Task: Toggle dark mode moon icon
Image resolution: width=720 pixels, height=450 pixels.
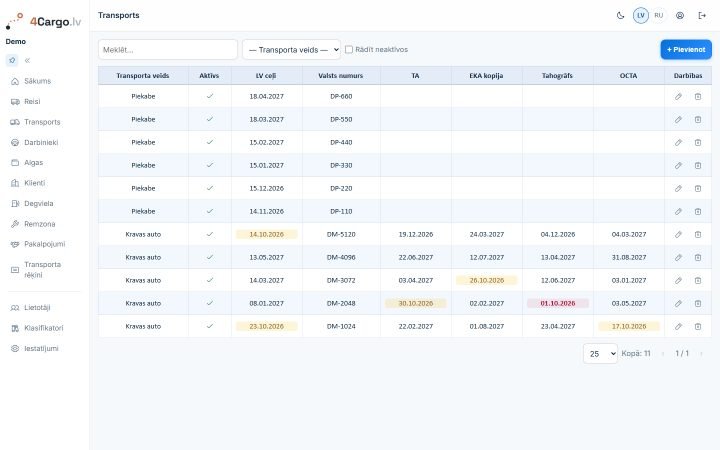Action: [x=620, y=16]
